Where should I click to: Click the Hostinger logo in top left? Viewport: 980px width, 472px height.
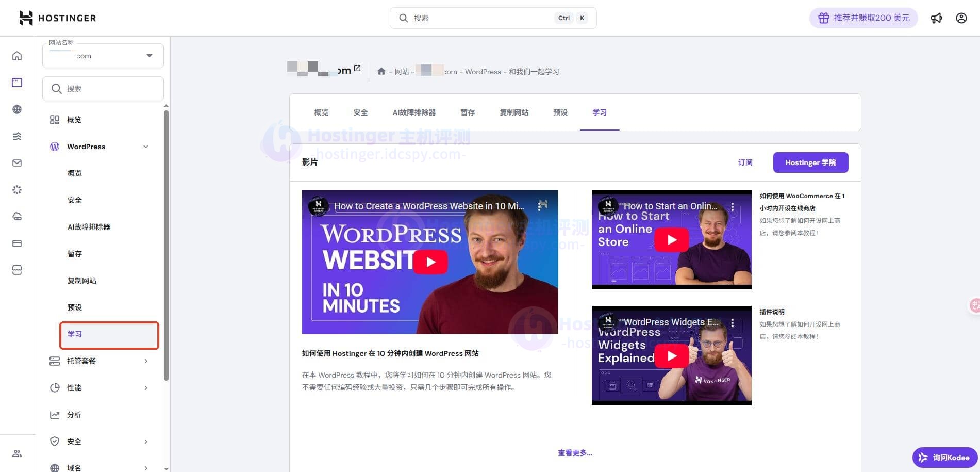click(x=57, y=18)
